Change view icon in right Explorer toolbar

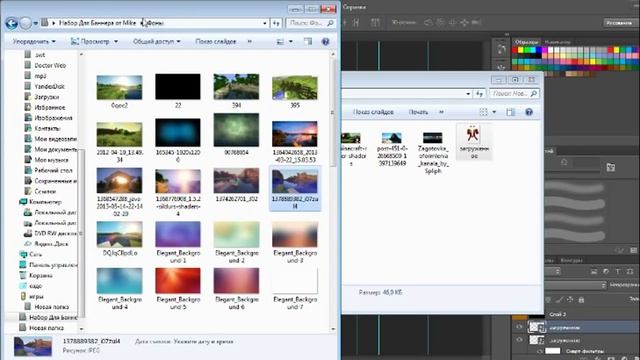click(483, 112)
